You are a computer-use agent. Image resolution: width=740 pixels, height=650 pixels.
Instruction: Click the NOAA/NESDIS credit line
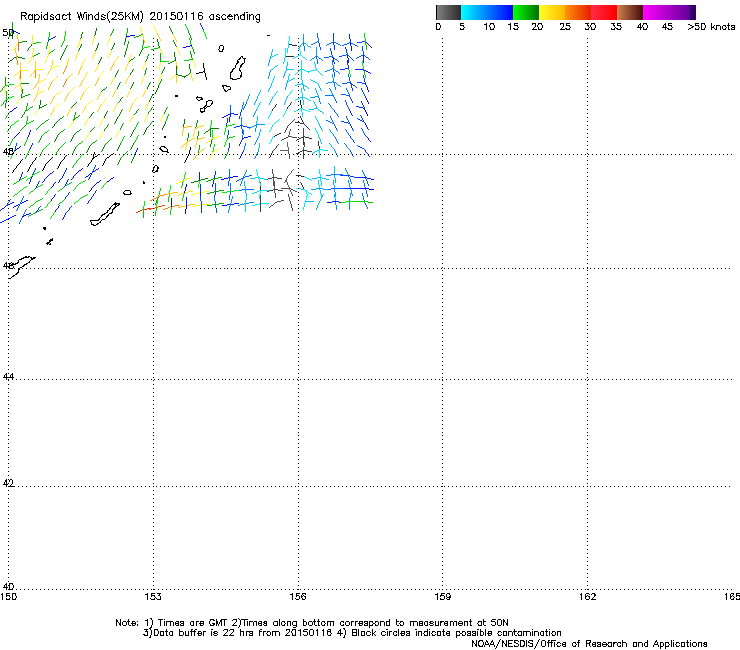[589, 644]
